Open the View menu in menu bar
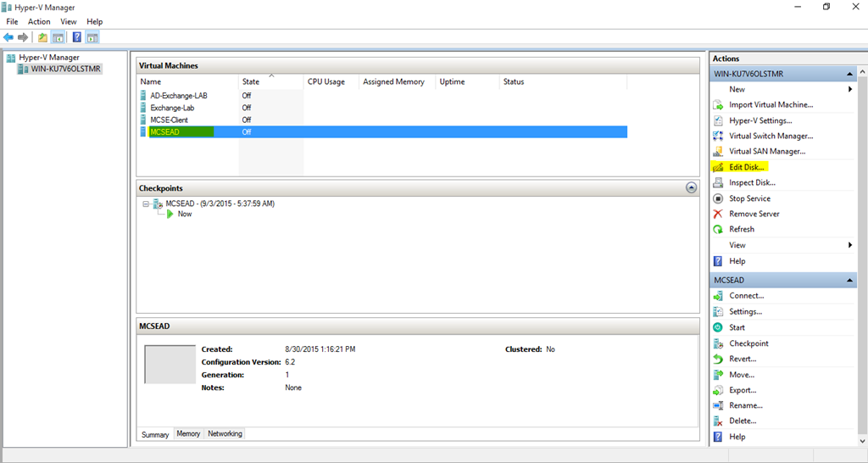 (x=69, y=21)
